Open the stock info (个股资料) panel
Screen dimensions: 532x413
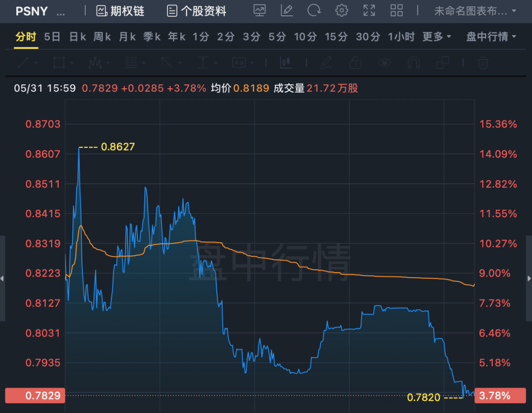click(x=196, y=11)
